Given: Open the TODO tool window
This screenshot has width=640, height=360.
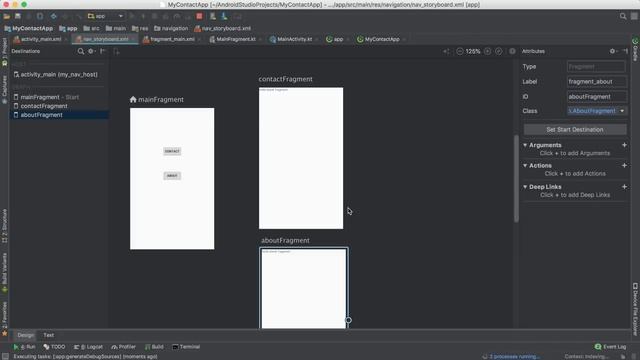Looking at the screenshot, I should pyautogui.click(x=54, y=347).
